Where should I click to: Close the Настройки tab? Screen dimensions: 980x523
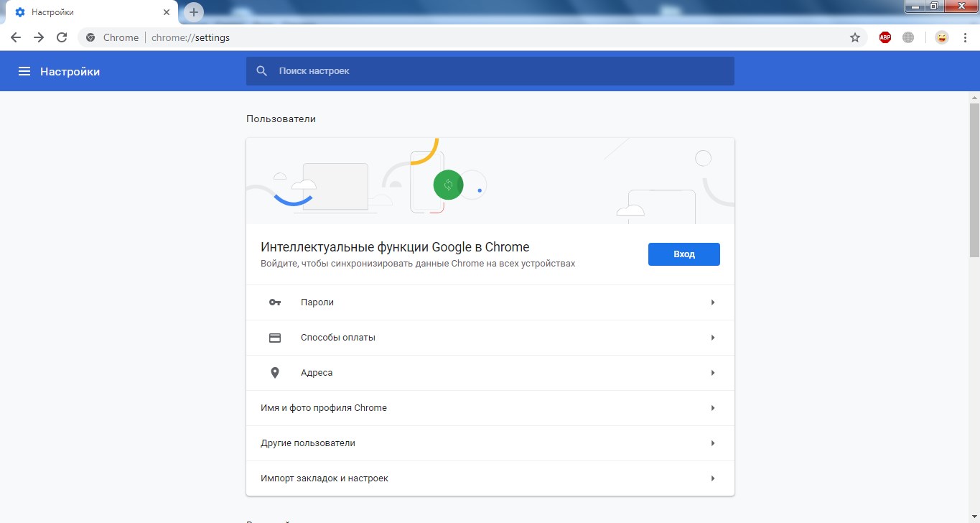(x=167, y=12)
